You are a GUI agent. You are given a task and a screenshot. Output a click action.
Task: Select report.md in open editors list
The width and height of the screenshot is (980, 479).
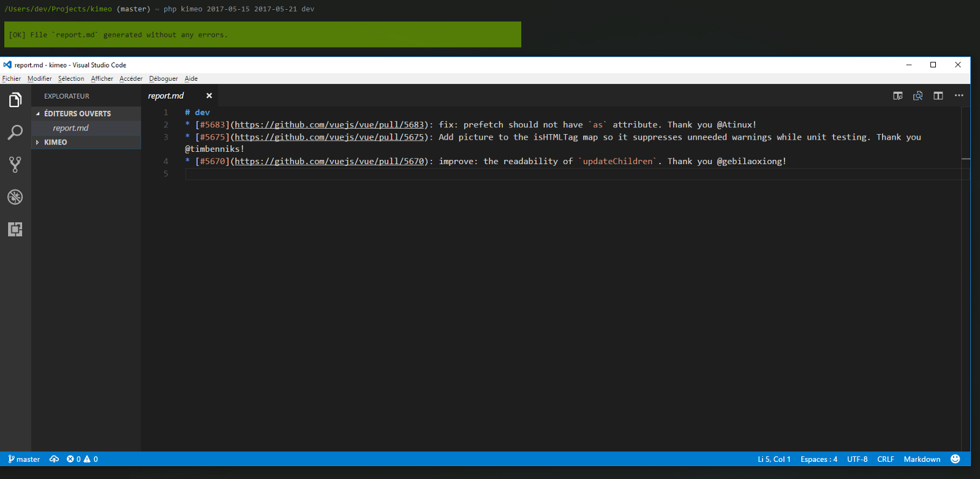point(86,128)
